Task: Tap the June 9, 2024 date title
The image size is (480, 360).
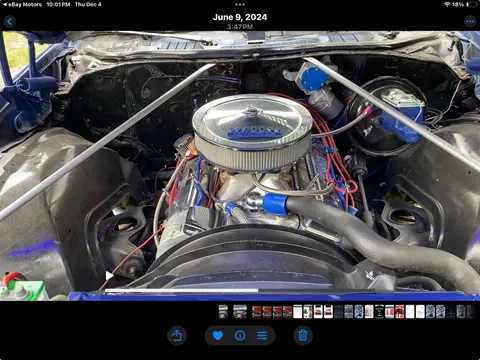Action: click(x=240, y=17)
